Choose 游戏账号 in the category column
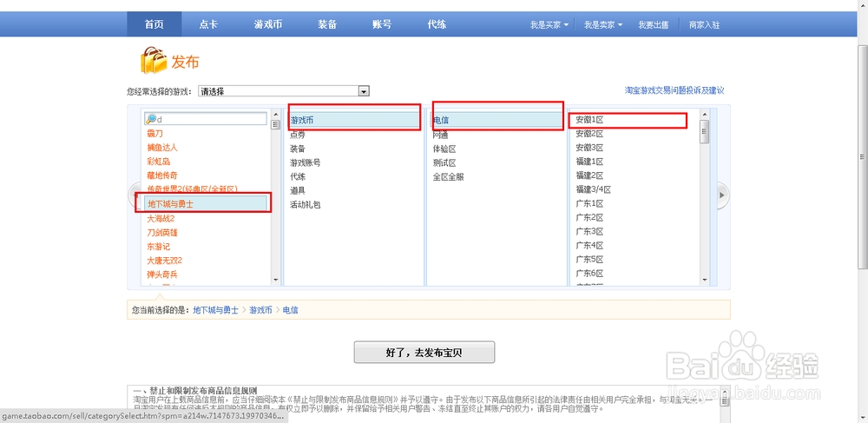868x423 pixels. point(305,162)
